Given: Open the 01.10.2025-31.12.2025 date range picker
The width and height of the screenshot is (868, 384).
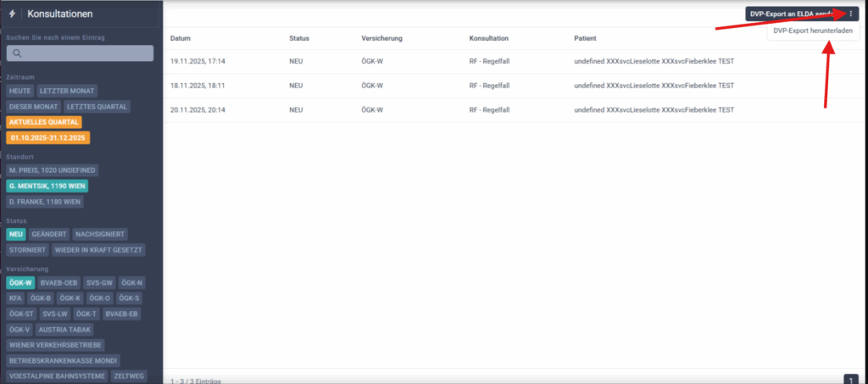Looking at the screenshot, I should 48,137.
